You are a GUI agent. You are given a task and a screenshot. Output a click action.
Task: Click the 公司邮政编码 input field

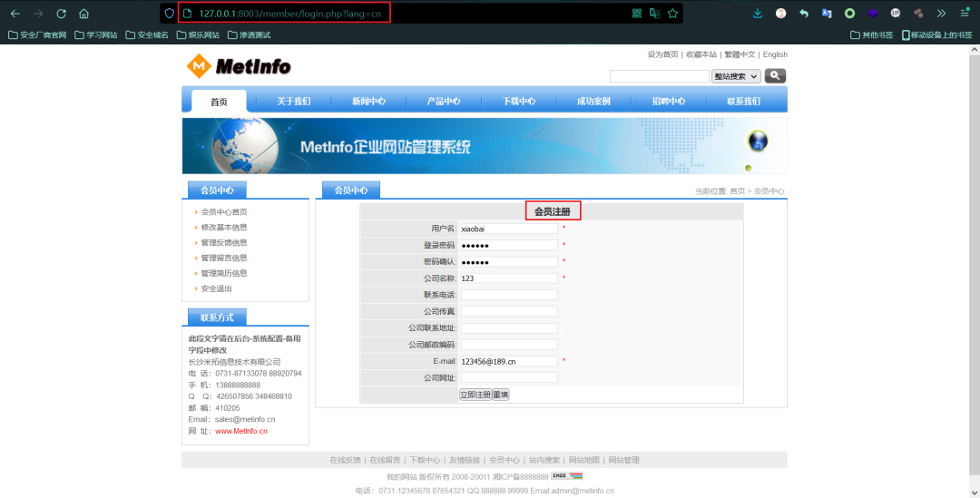(509, 345)
